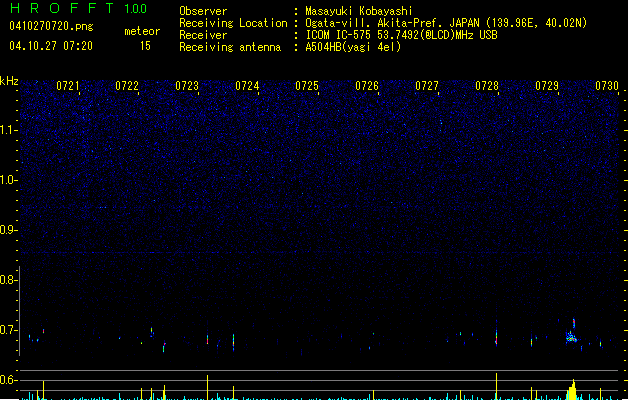Click the 0.8 kHz axis label
629x400 pixels.
[9, 280]
